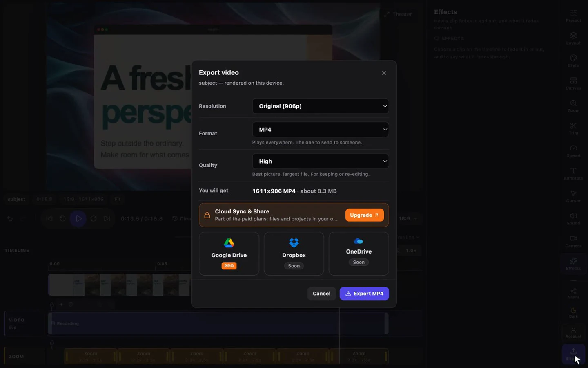Open the Camera panel in the sidebar
The width and height of the screenshot is (588, 368).
click(x=573, y=241)
